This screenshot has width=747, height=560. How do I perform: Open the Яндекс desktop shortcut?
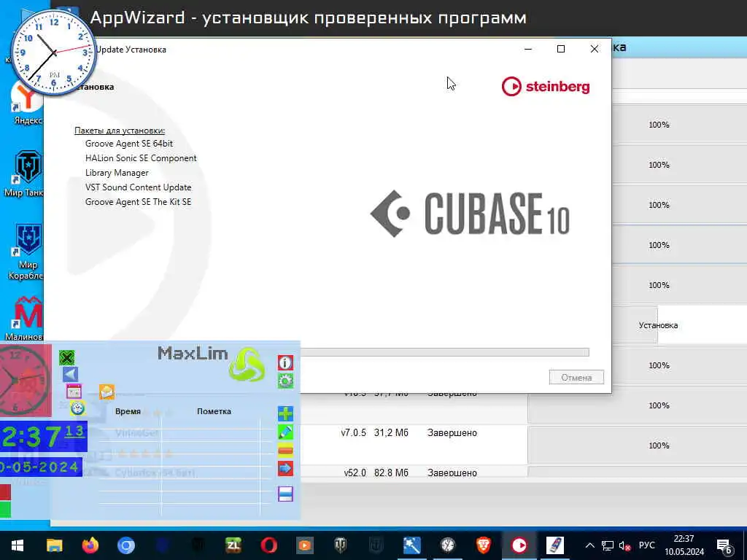[28, 102]
